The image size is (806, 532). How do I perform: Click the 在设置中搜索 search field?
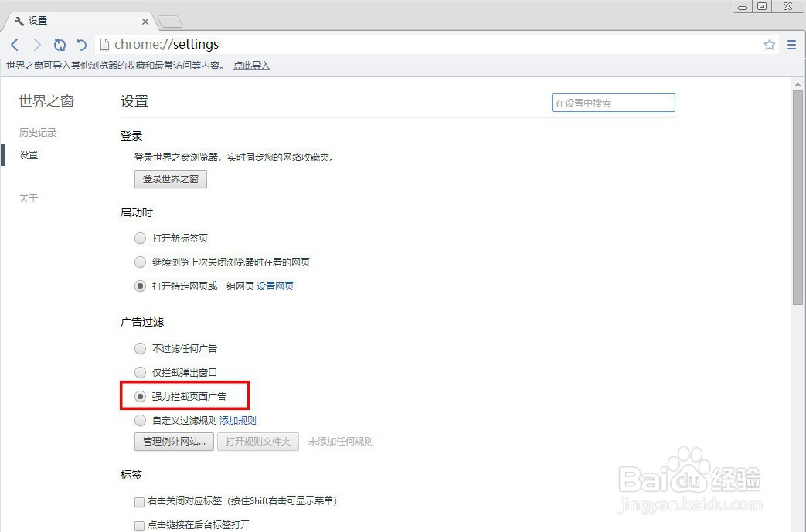[614, 103]
